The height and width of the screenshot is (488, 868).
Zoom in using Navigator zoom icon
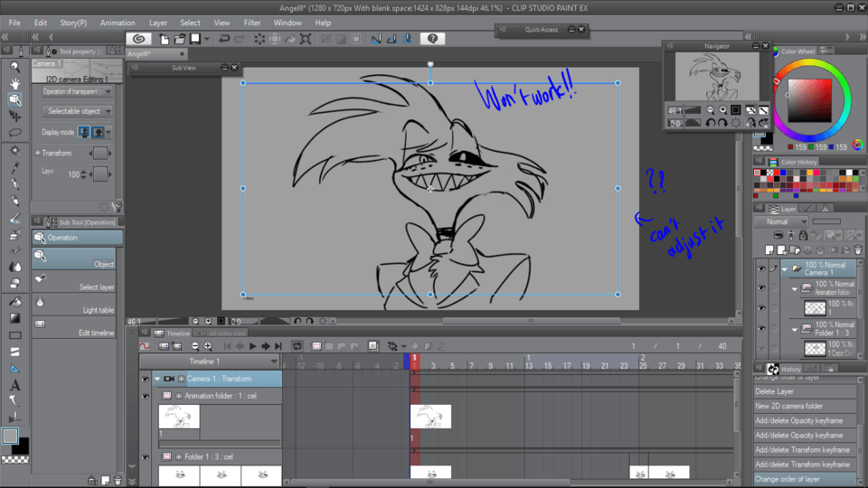[x=723, y=110]
